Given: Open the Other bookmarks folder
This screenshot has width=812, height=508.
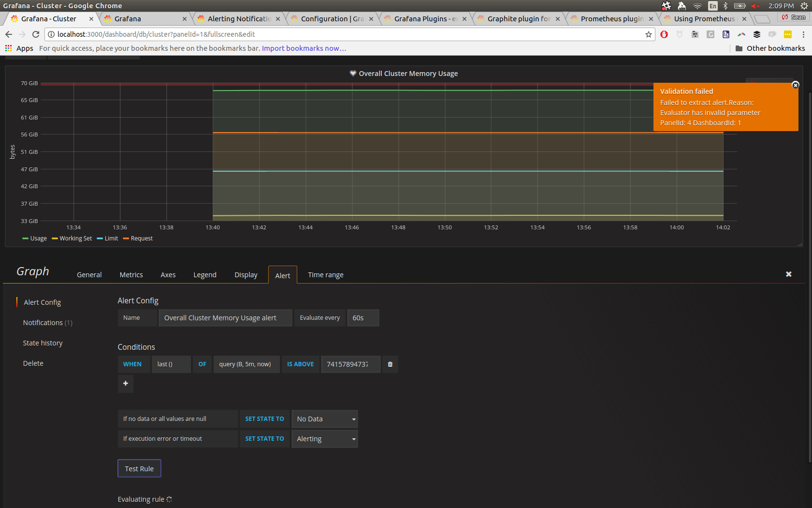Looking at the screenshot, I should click(x=770, y=48).
